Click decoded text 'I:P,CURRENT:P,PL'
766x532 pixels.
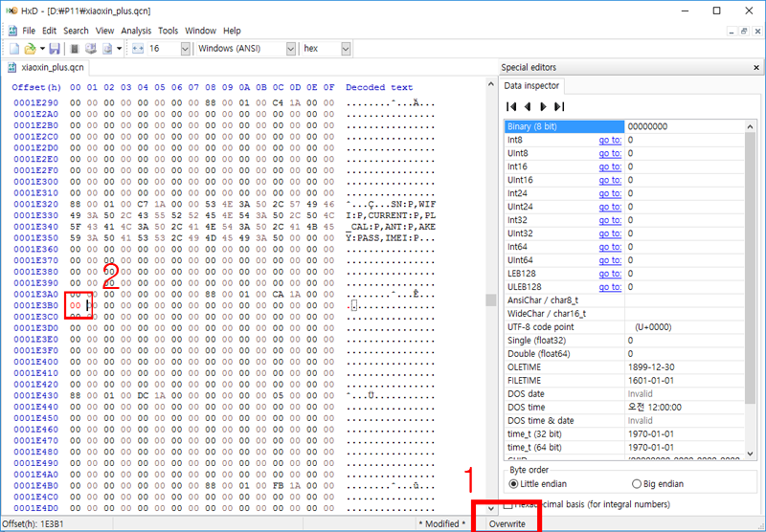pos(391,215)
